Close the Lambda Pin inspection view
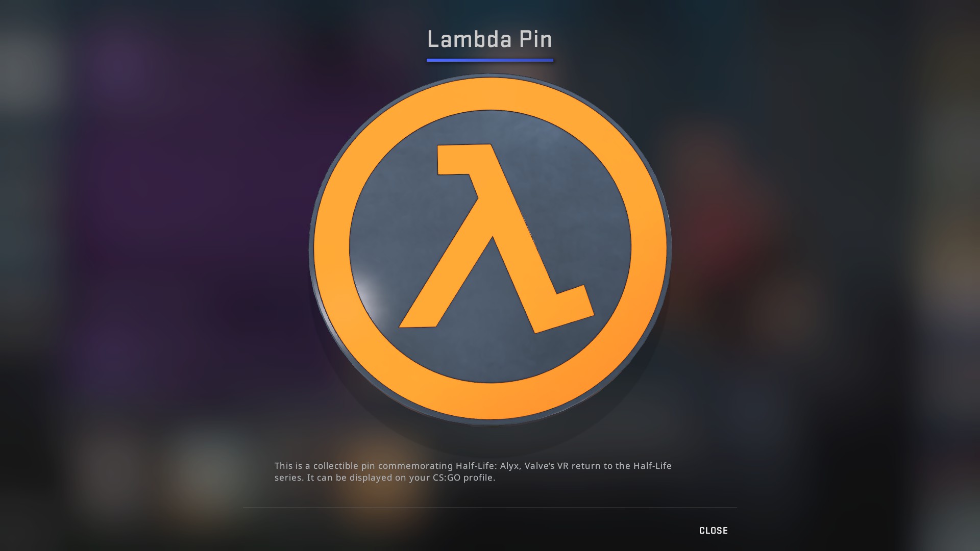The width and height of the screenshot is (980, 551). [713, 531]
